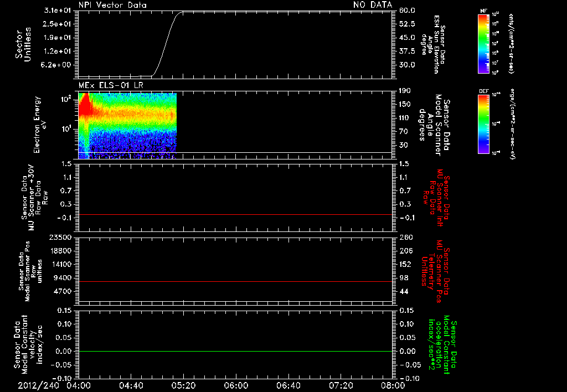Click the NF color bar legend
The width and height of the screenshot is (567, 392).
tap(483, 44)
